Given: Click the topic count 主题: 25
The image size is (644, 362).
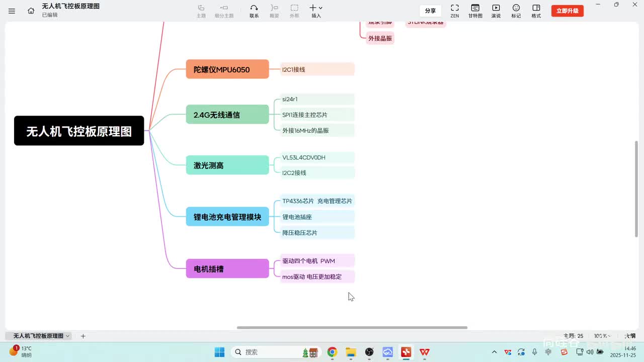Looking at the screenshot, I should click(x=574, y=336).
